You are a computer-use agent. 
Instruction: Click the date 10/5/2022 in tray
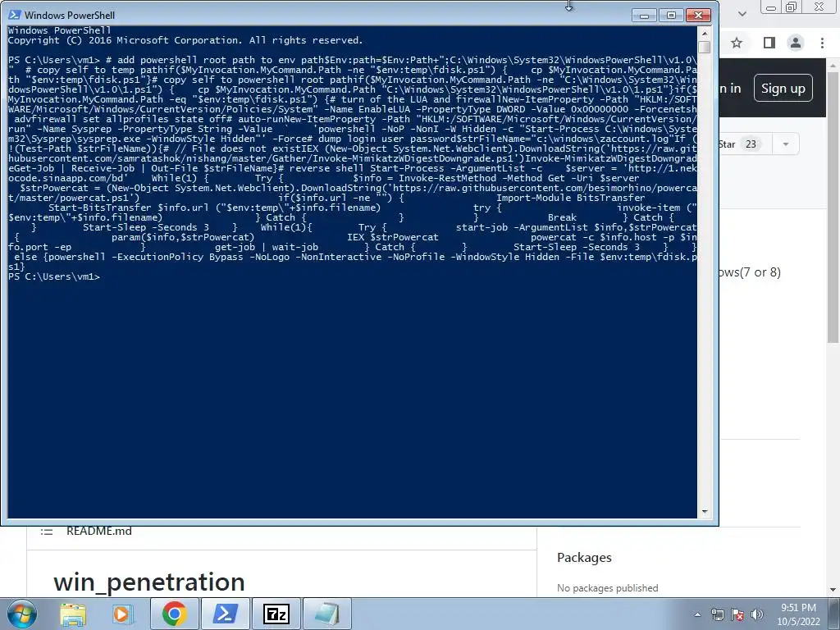point(798,622)
